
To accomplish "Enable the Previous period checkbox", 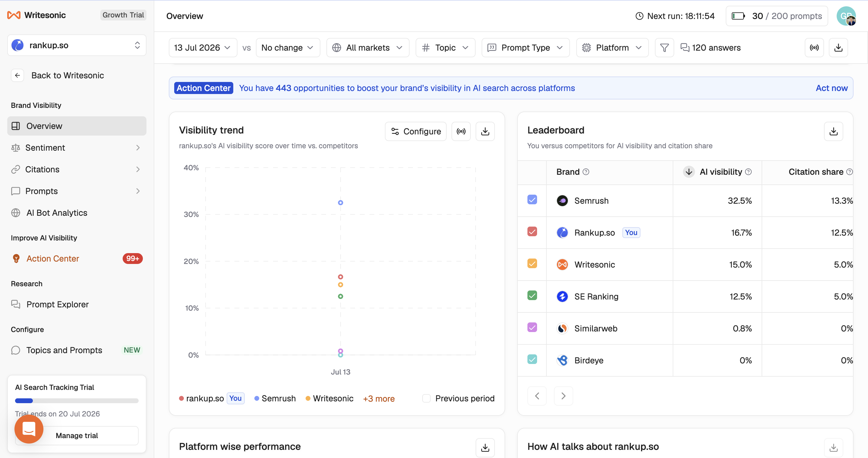I will pyautogui.click(x=426, y=398).
